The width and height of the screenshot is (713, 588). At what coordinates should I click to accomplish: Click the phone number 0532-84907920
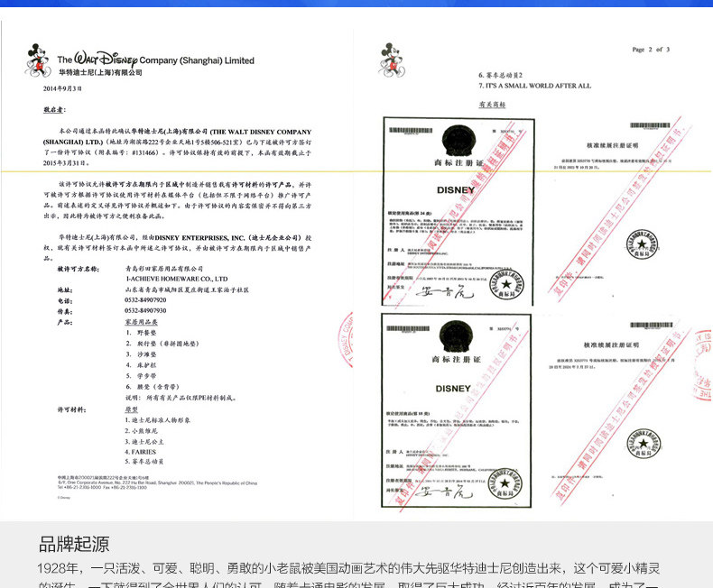tap(145, 300)
